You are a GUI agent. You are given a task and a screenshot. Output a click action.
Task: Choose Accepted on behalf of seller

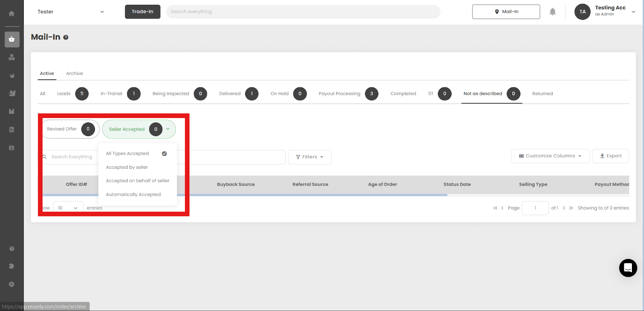tap(137, 181)
